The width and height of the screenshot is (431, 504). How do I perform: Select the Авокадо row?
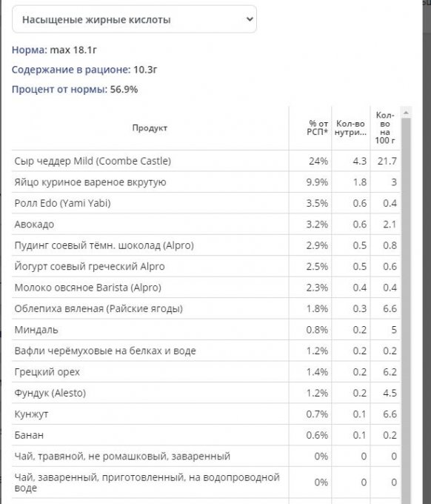pyautogui.click(x=206, y=224)
